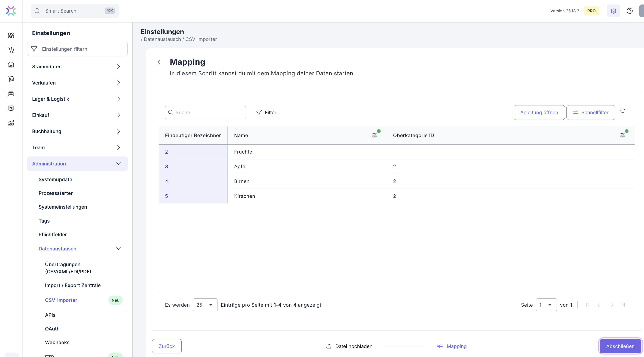Click the refresh icon next to Schnellfilter

pos(622,111)
